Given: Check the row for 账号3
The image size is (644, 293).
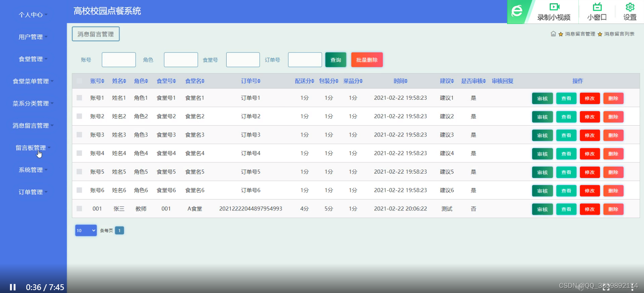Looking at the screenshot, I should [x=79, y=135].
